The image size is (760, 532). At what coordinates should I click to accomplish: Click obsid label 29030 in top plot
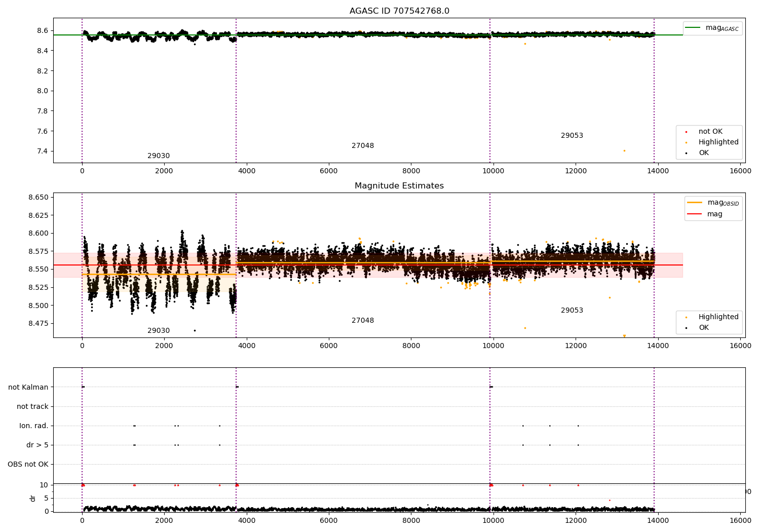click(x=159, y=156)
